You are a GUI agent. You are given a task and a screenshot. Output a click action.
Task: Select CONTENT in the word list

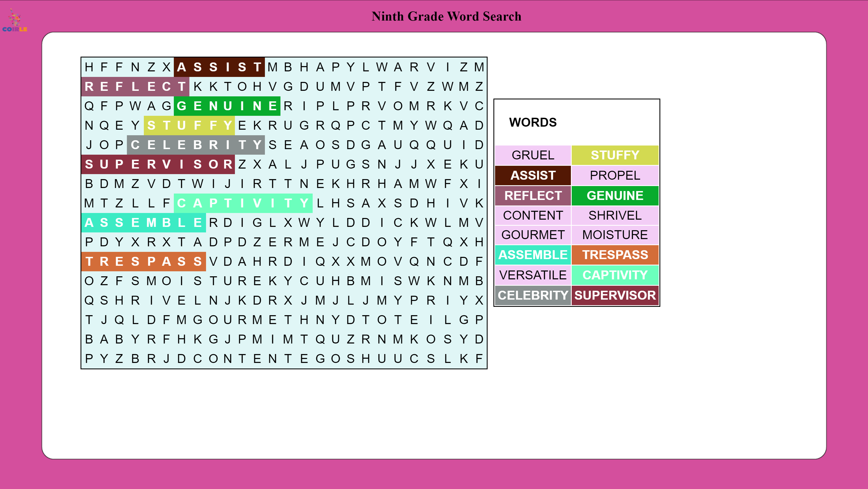[x=533, y=215]
